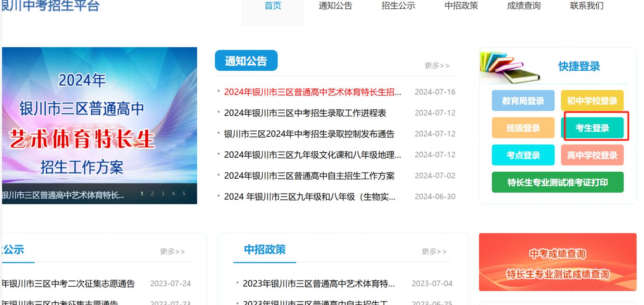Click 联系我们 in the navigation

tap(587, 6)
